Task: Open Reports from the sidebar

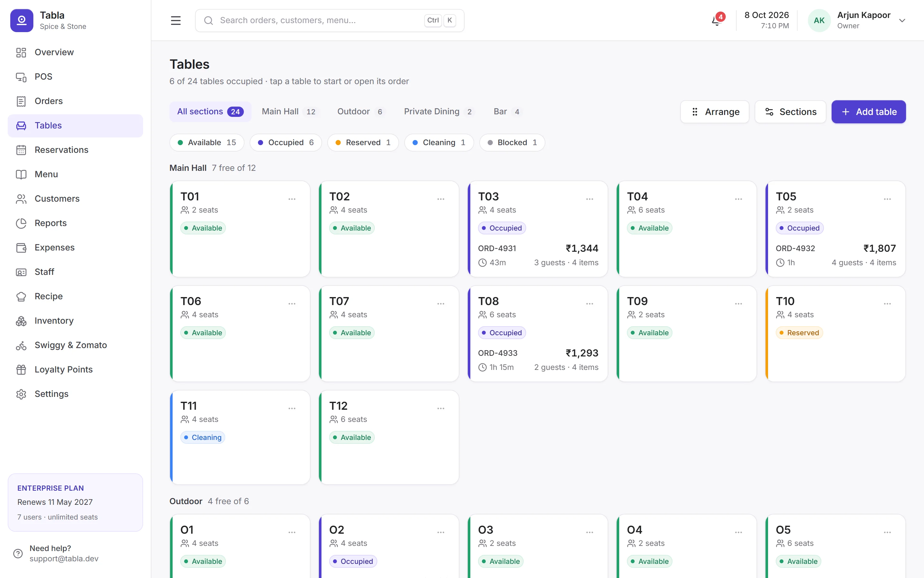Action: pyautogui.click(x=75, y=223)
